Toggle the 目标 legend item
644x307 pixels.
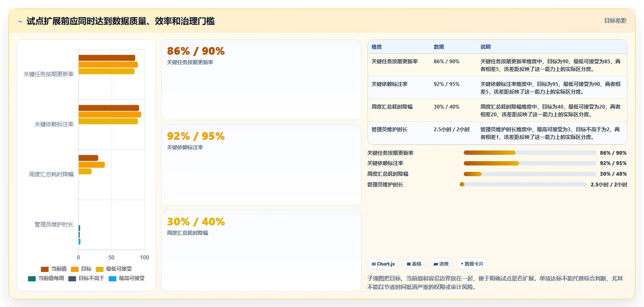point(81,269)
